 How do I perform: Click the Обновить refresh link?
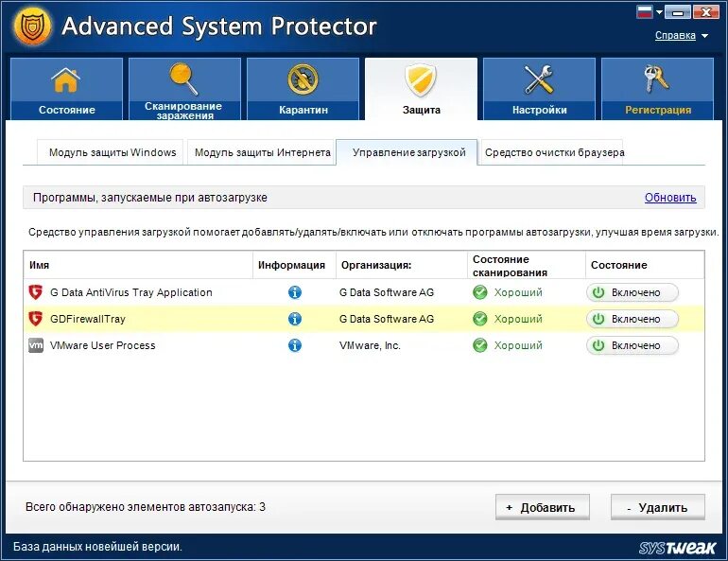(670, 198)
